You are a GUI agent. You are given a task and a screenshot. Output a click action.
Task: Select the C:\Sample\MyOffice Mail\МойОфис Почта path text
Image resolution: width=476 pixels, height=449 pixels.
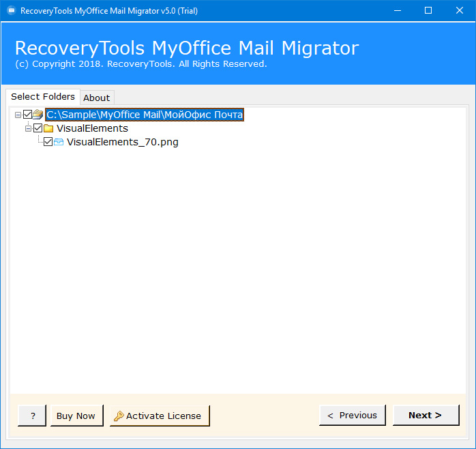click(x=145, y=115)
